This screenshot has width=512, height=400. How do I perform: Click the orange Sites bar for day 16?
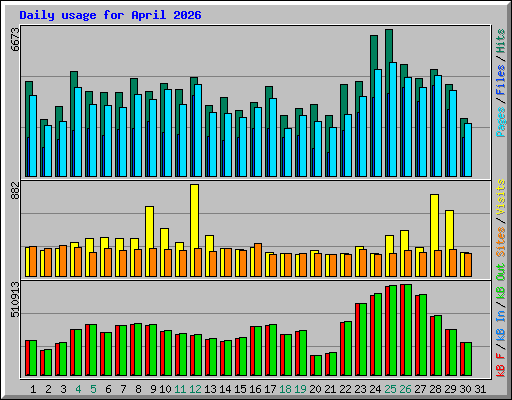coord(258,260)
